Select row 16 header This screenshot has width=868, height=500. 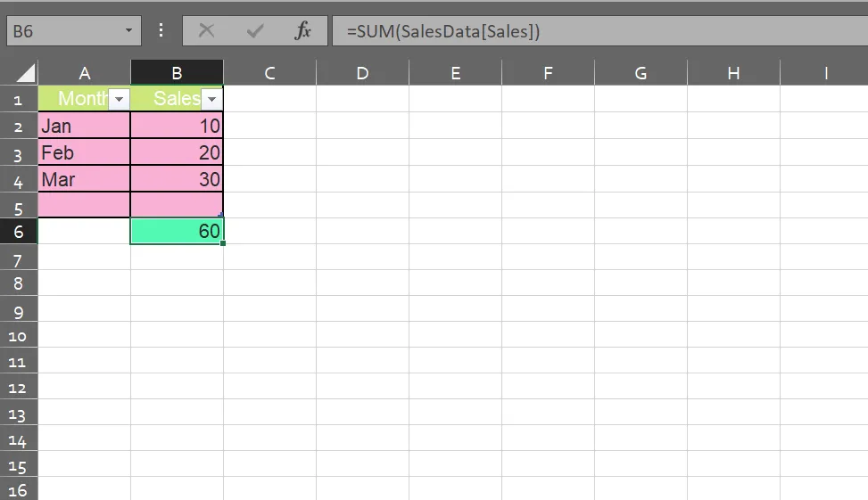[x=18, y=489]
